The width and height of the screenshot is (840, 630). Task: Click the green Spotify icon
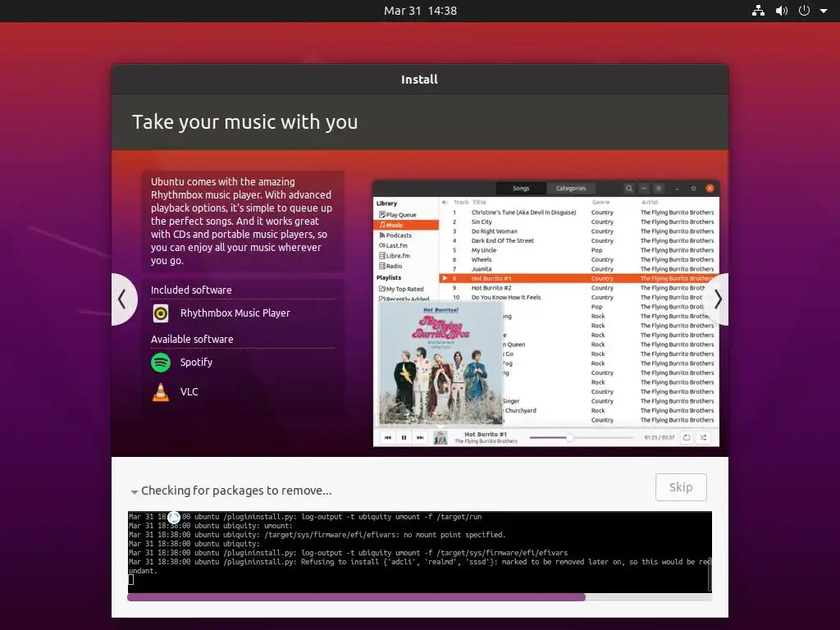point(161,363)
